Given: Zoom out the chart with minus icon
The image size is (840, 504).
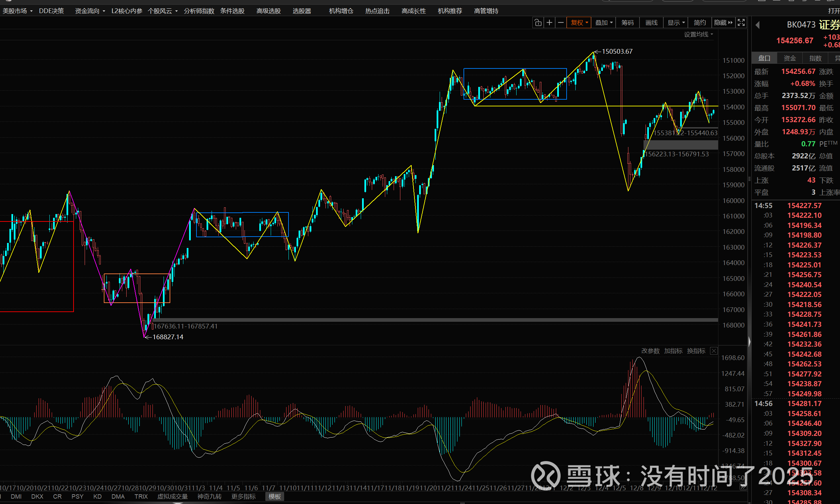Looking at the screenshot, I should click(x=561, y=23).
